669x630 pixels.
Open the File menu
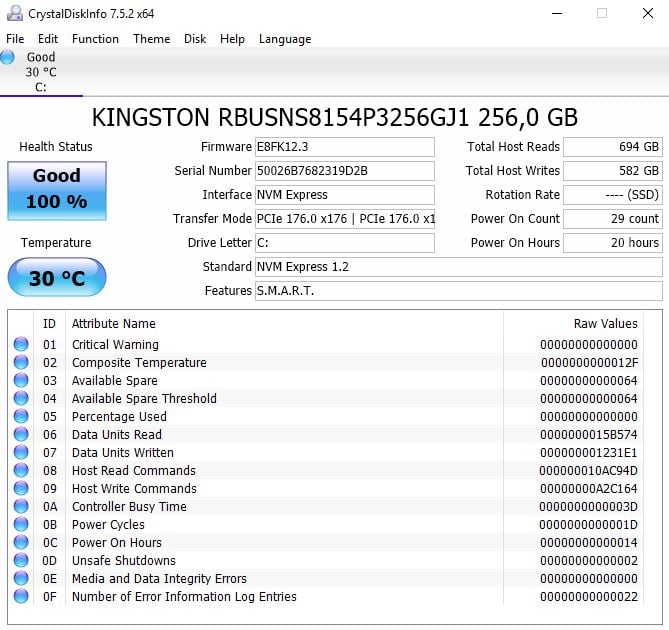point(15,39)
